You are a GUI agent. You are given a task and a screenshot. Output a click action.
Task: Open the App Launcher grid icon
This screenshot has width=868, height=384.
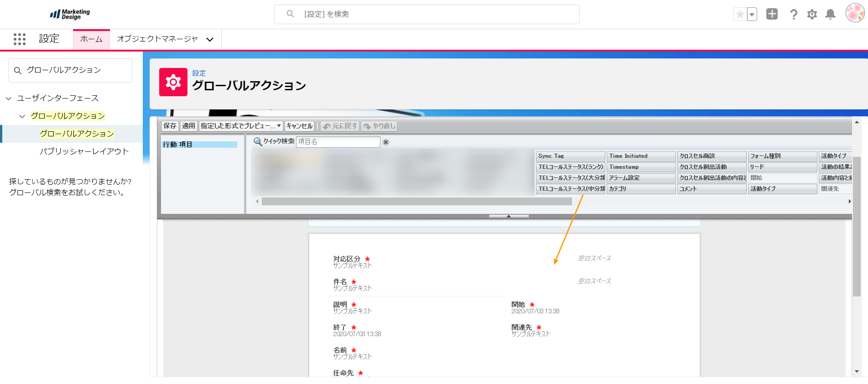tap(20, 39)
